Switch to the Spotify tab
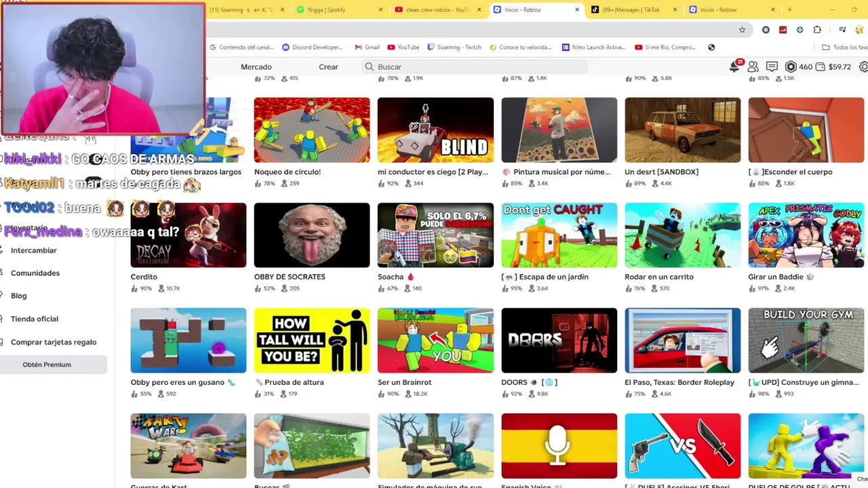The width and height of the screenshot is (868, 488). tap(339, 9)
